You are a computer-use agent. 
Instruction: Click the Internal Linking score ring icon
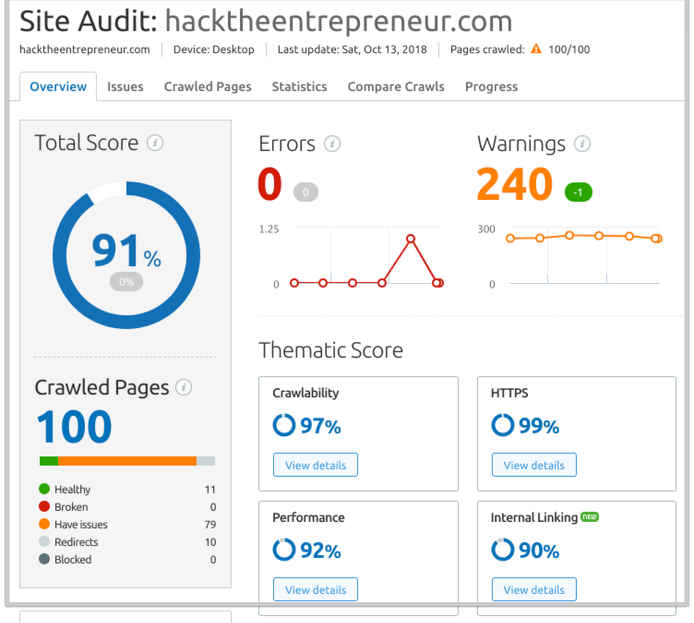502,550
